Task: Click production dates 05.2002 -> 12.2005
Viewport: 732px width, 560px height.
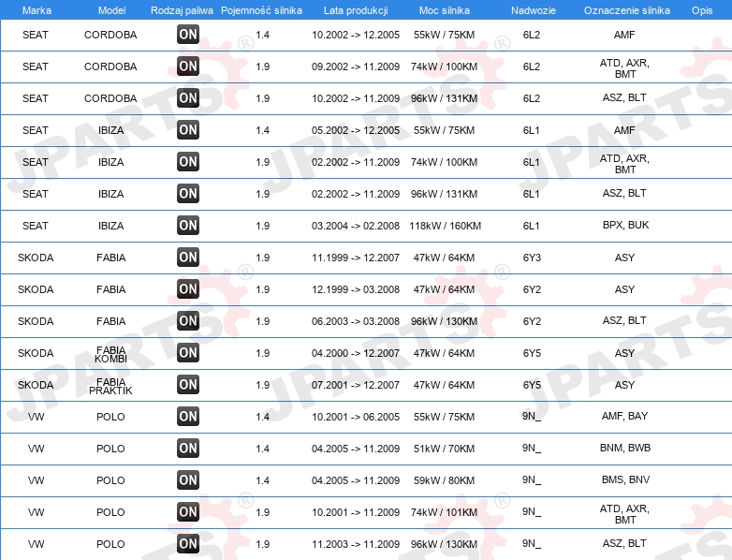Action: click(x=356, y=130)
